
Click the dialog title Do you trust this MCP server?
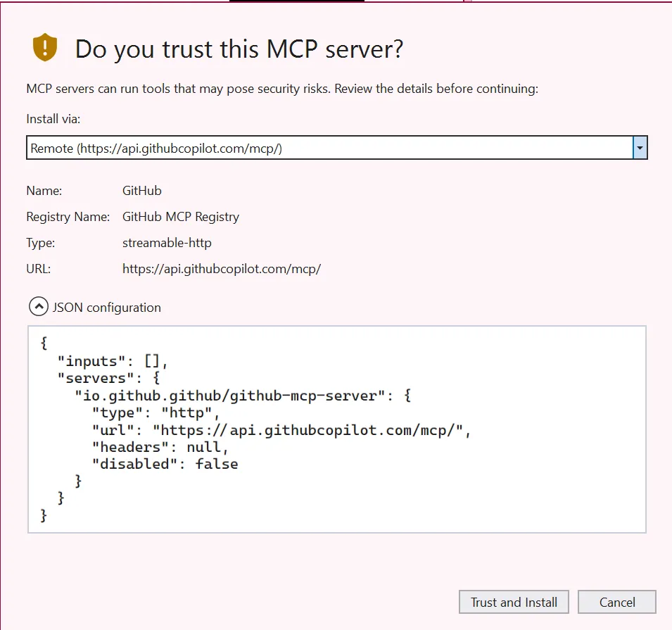[x=239, y=49]
